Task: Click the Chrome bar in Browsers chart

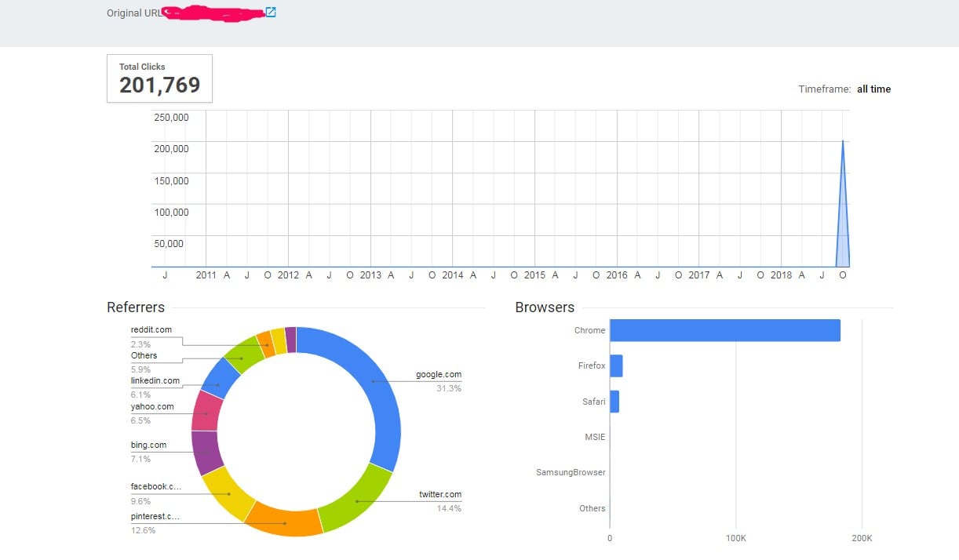Action: tap(724, 330)
